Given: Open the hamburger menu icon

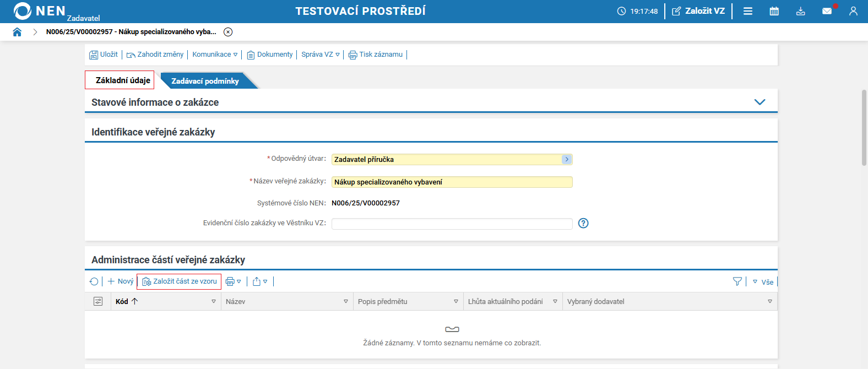Looking at the screenshot, I should click(x=747, y=11).
